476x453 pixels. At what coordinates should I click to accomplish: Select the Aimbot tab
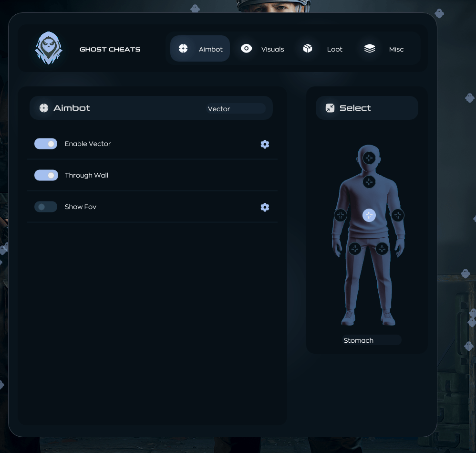200,49
